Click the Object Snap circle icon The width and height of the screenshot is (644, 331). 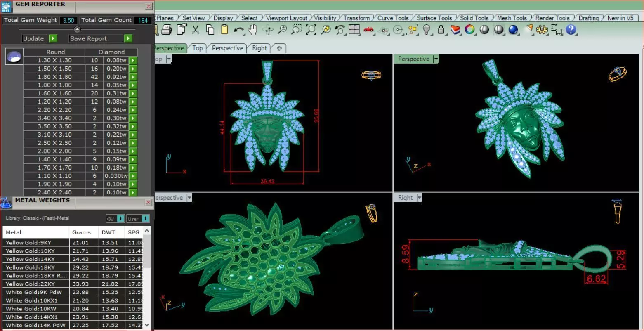398,30
